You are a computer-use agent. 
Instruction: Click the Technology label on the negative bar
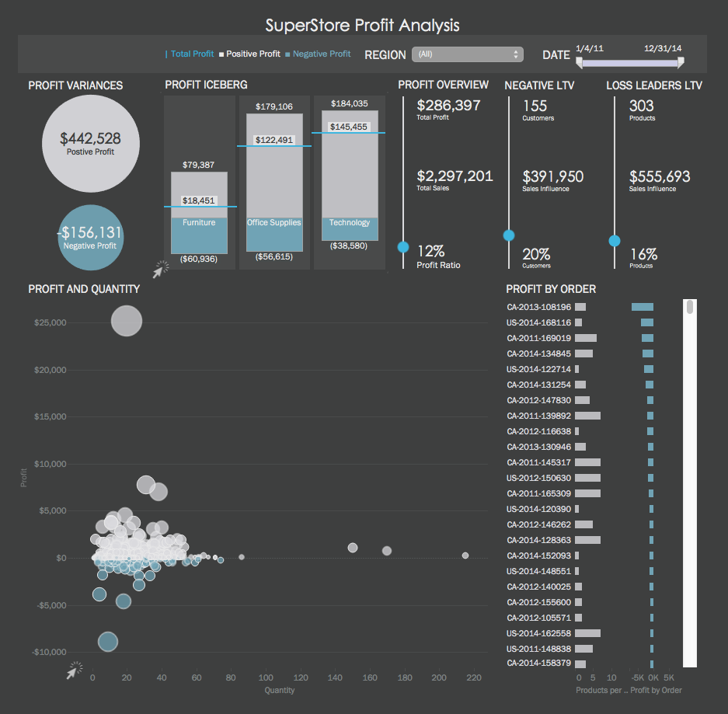[x=350, y=222]
